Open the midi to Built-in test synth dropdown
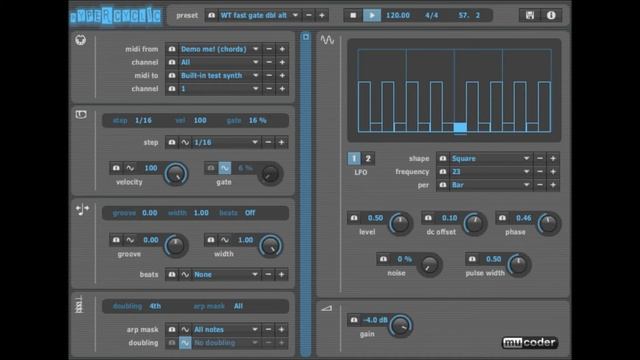Viewport: 640px width, 360px height. pyautogui.click(x=220, y=76)
